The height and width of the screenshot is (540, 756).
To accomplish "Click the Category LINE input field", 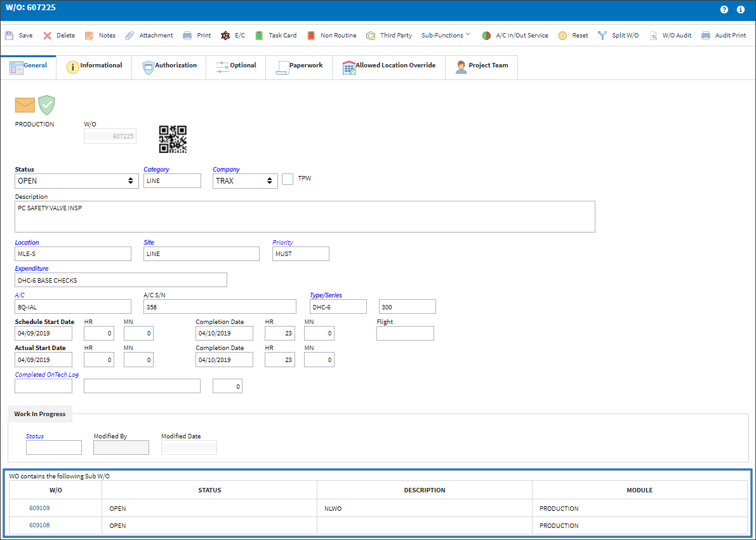I will (172, 181).
